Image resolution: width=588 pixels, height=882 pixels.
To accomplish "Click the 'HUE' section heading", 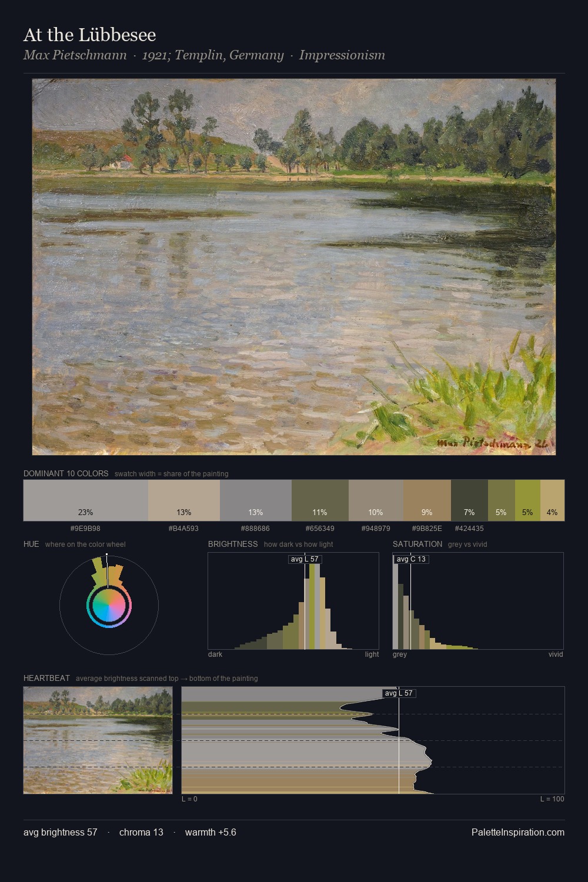I will pyautogui.click(x=31, y=544).
